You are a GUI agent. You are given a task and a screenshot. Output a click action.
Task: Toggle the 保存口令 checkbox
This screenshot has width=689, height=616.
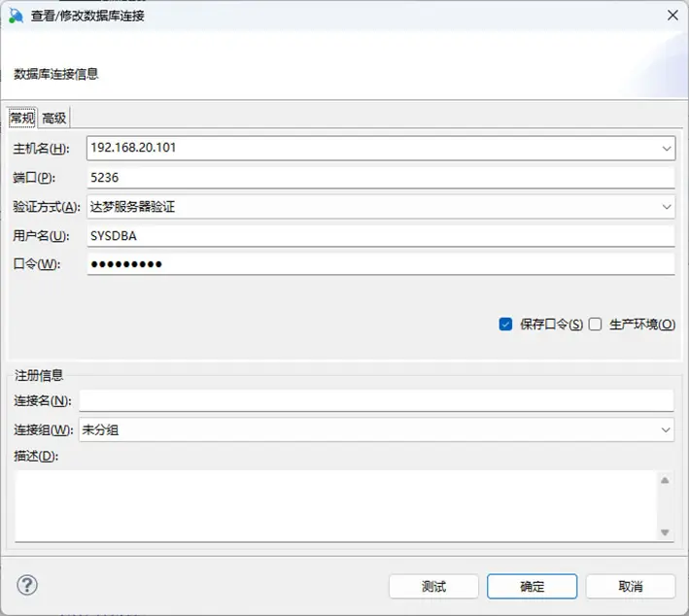(505, 325)
